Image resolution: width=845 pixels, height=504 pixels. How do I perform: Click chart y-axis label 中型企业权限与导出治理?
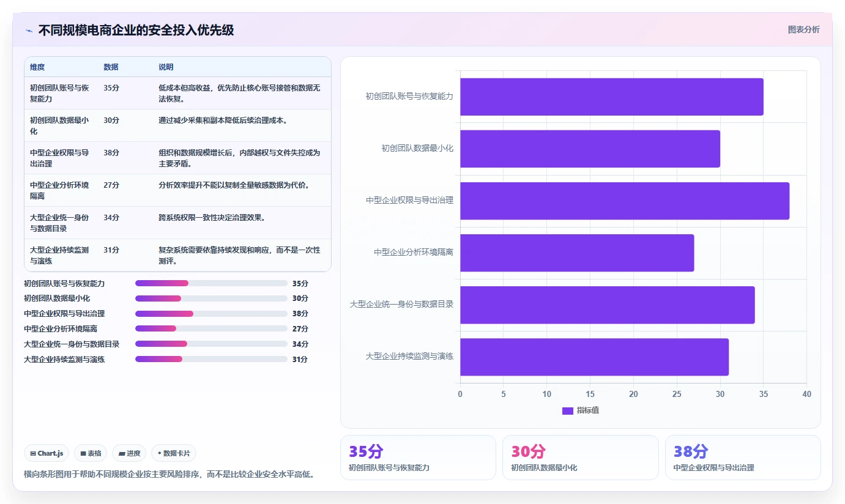(409, 200)
